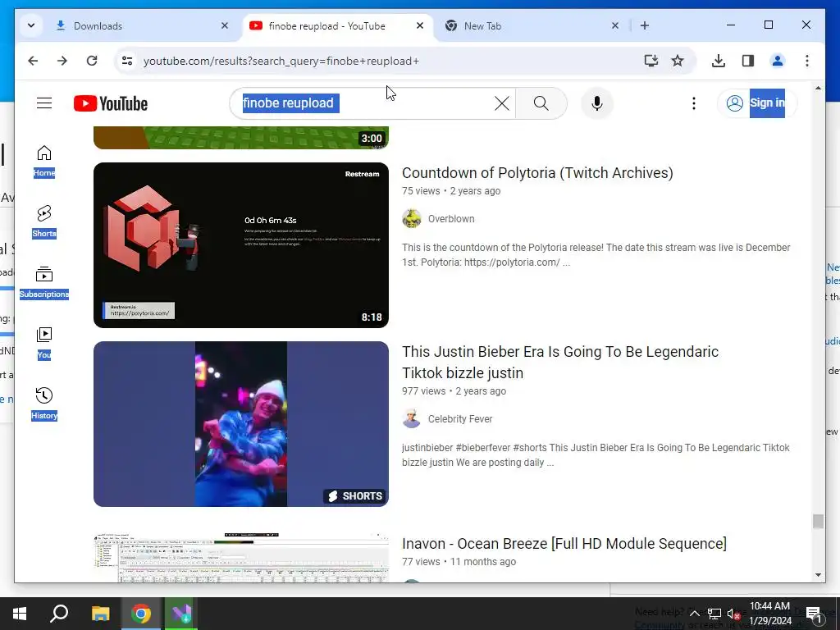Open the taskbar clock showing 10:44 AM
The image size is (840, 630).
[769, 614]
